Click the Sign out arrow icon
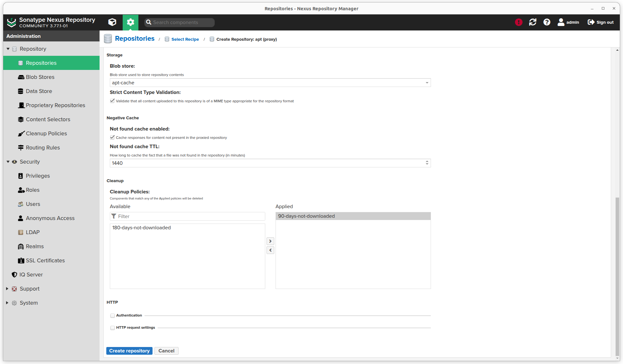The image size is (623, 364). click(591, 22)
